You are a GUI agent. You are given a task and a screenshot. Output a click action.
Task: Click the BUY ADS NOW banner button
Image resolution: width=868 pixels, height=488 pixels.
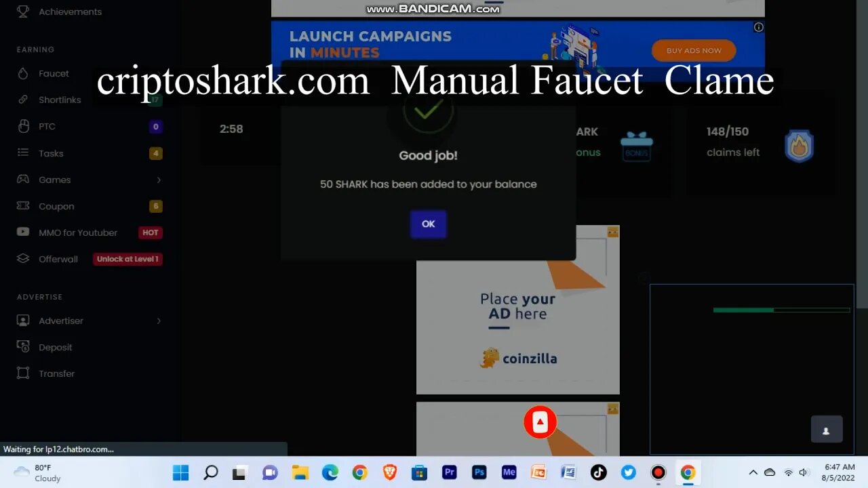694,51
